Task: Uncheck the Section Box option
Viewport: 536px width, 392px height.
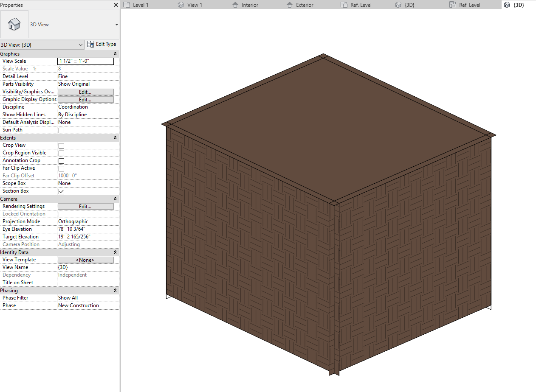Action: pyautogui.click(x=61, y=191)
